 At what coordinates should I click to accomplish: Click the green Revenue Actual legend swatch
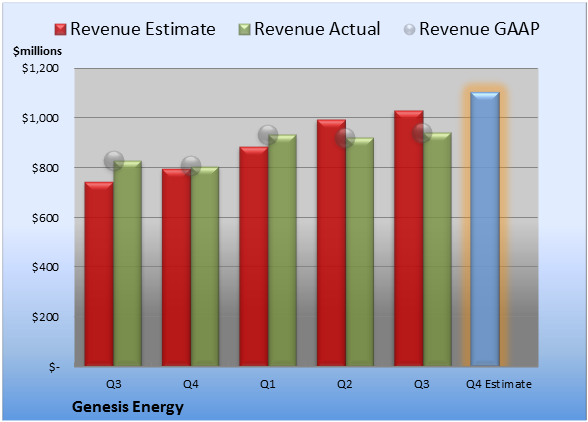(244, 30)
